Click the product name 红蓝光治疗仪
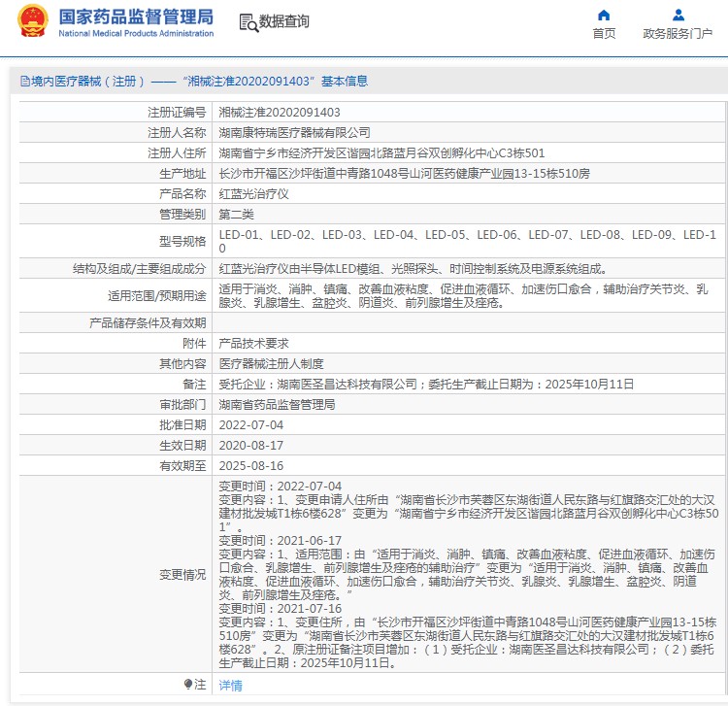 point(250,193)
